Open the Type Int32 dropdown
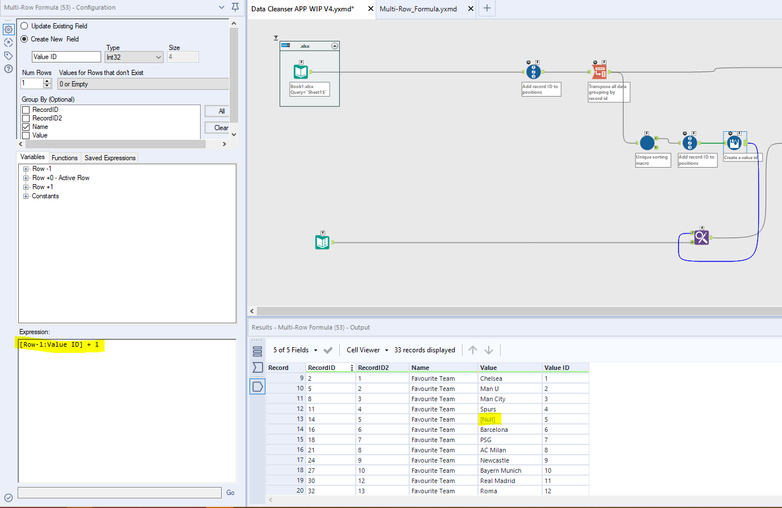 (132, 58)
